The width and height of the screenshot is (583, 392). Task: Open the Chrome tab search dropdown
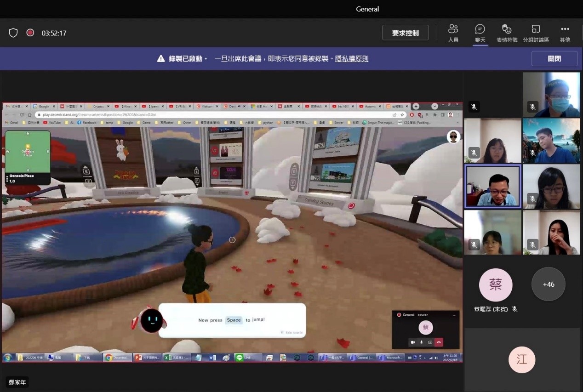[434, 106]
